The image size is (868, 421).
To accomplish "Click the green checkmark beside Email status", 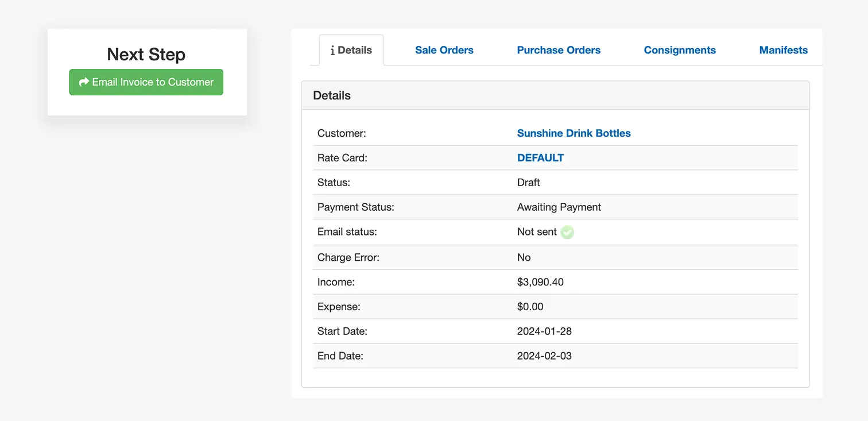I will coord(567,232).
